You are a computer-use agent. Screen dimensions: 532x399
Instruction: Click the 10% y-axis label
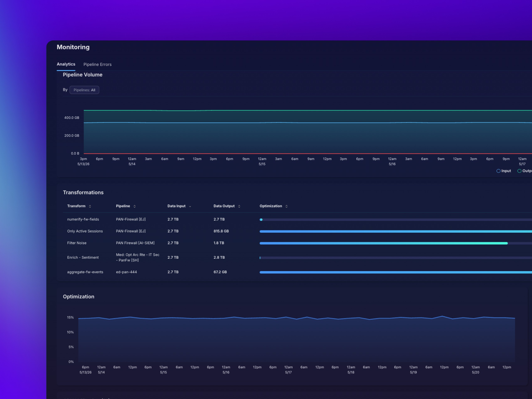pyautogui.click(x=70, y=332)
